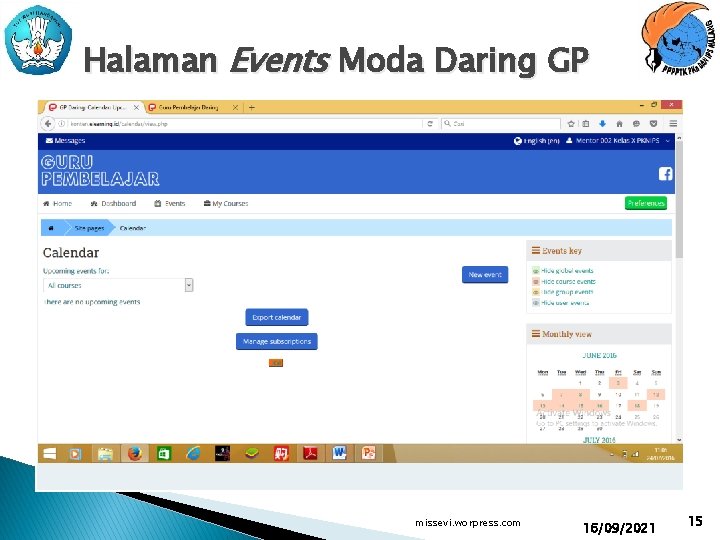Screen dimensions: 720x540
Task: Open the My Courses menu item
Action: coord(226,203)
